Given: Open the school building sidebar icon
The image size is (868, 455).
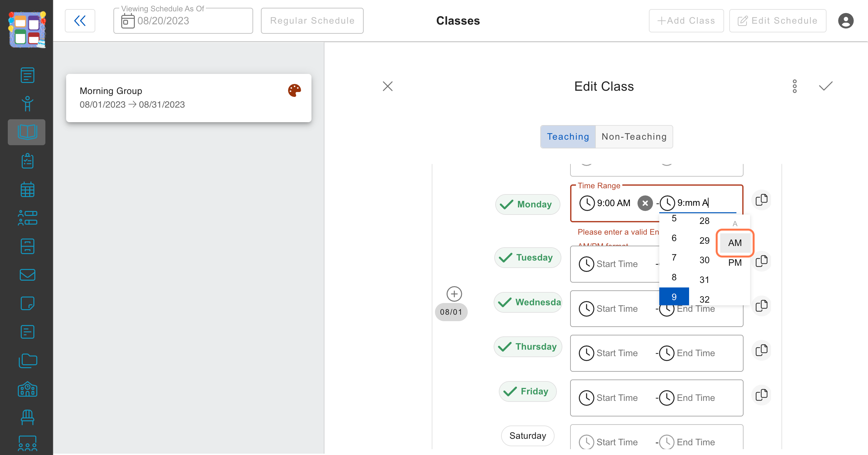Looking at the screenshot, I should pyautogui.click(x=27, y=389).
